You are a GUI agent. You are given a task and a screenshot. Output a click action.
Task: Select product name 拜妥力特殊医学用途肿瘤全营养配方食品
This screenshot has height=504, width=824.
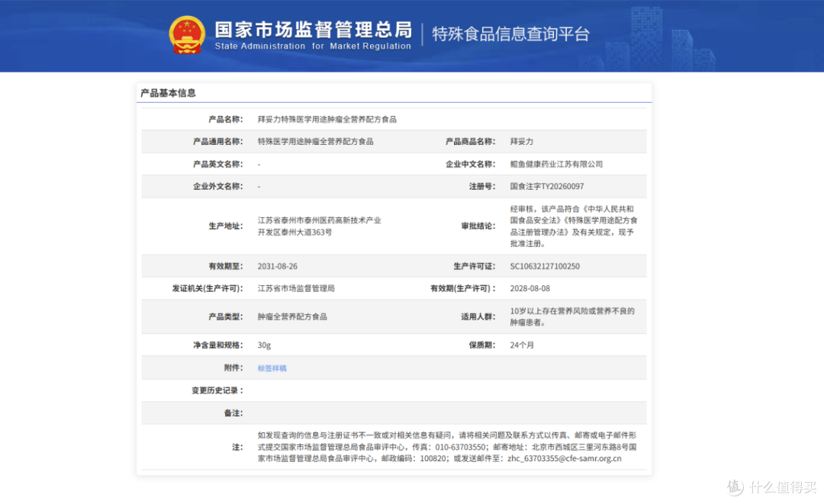tap(327, 119)
